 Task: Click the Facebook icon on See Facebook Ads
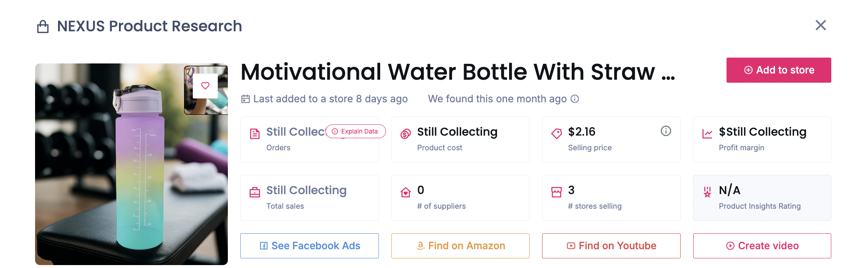[264, 246]
